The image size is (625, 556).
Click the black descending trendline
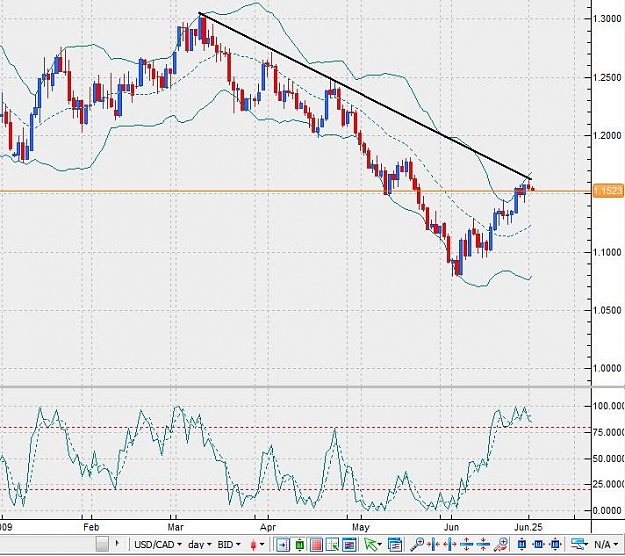coord(365,95)
